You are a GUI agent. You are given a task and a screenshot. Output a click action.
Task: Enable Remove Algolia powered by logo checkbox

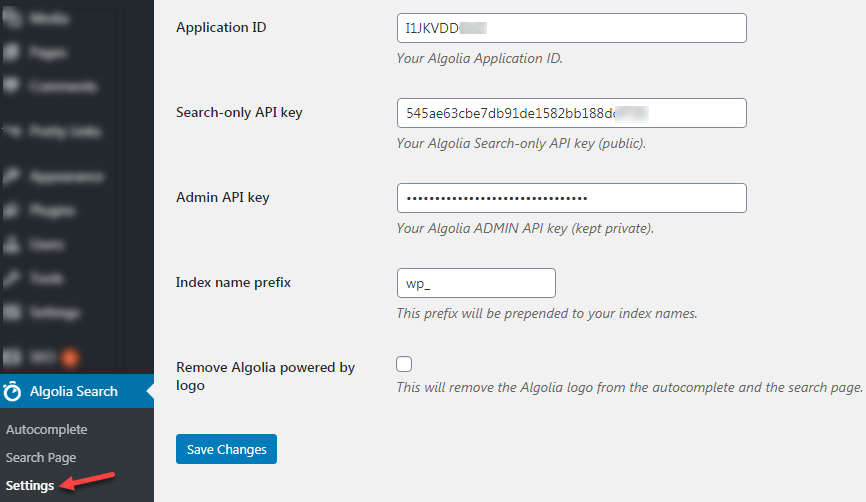tap(404, 364)
